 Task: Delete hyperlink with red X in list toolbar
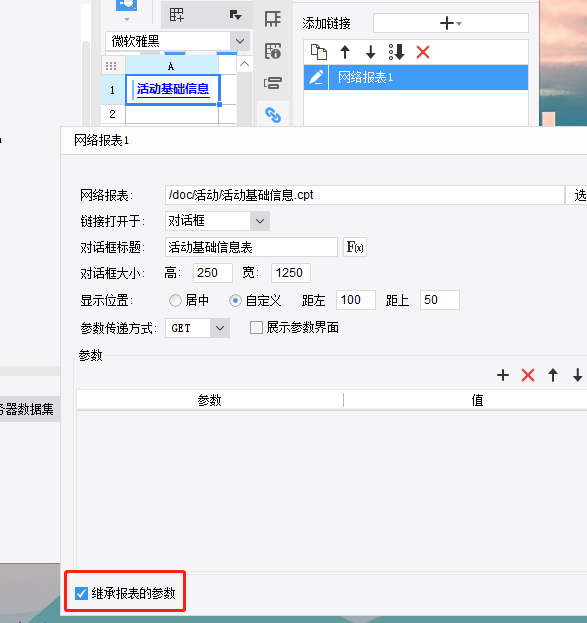click(423, 52)
